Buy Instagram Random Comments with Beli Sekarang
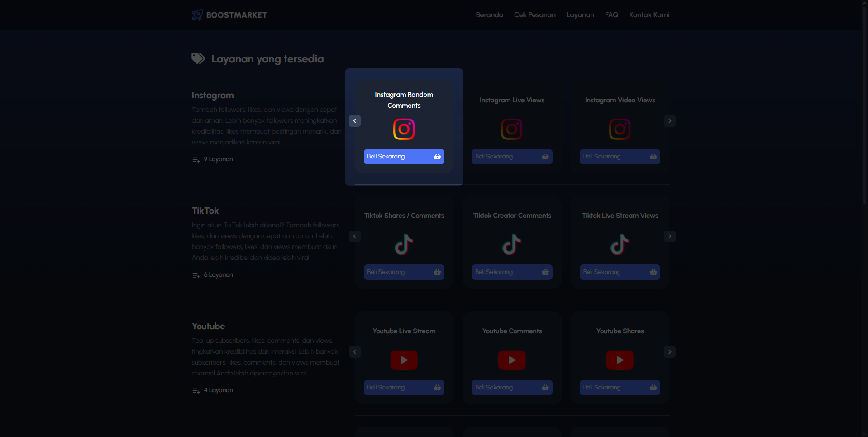Viewport: 868px width, 437px height. [404, 157]
